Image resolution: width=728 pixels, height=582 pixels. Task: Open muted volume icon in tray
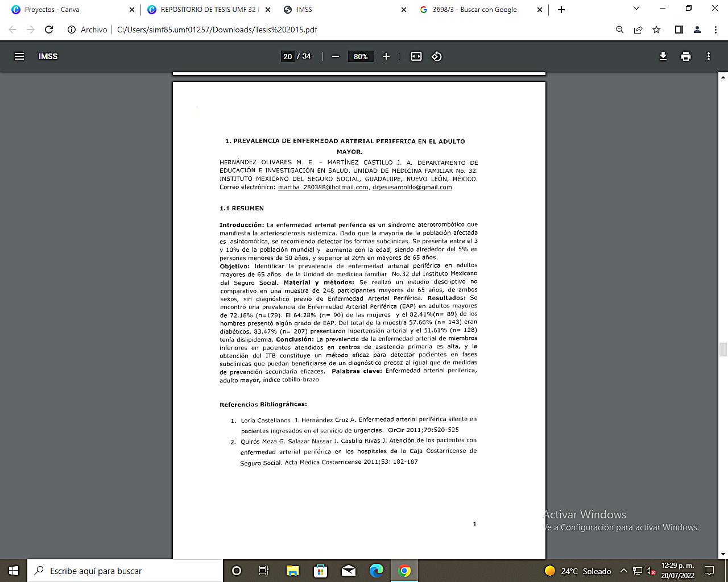[651, 571]
